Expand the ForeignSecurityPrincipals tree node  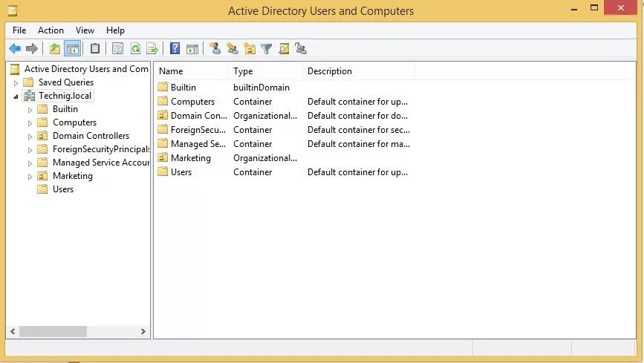click(30, 150)
